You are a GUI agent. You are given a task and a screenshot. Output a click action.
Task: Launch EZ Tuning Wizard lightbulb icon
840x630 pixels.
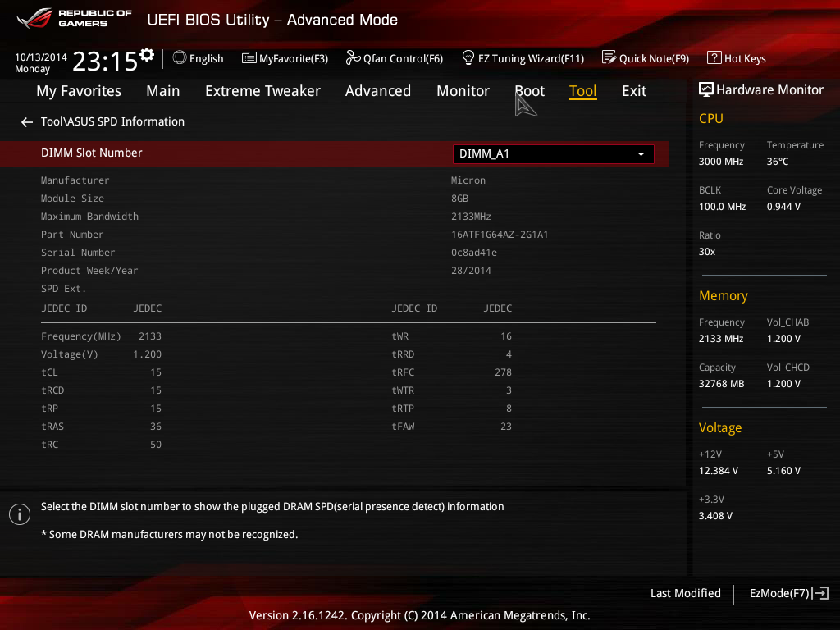468,57
